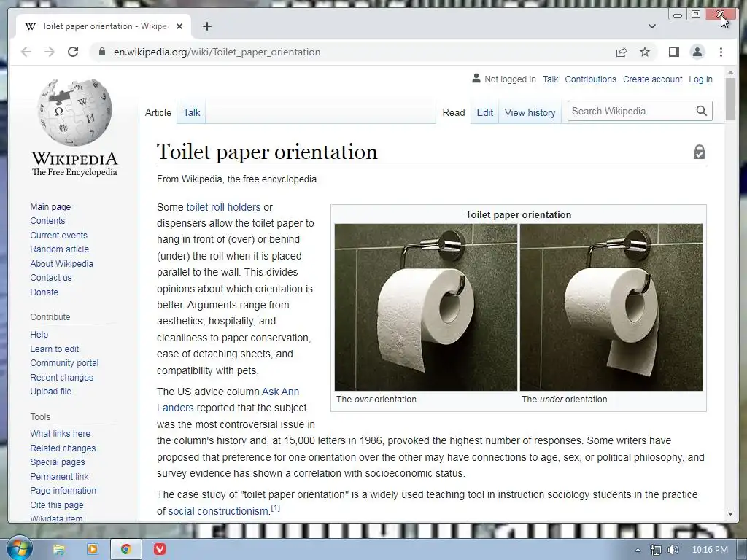Open user Talk link at top
Image resolution: width=747 pixels, height=560 pixels.
(550, 79)
